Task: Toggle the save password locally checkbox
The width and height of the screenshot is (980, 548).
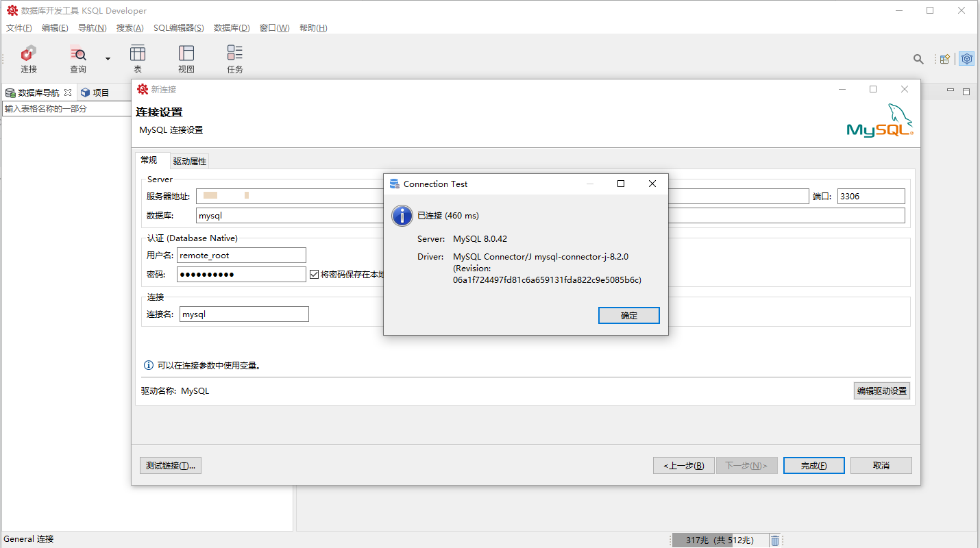Action: pos(315,275)
